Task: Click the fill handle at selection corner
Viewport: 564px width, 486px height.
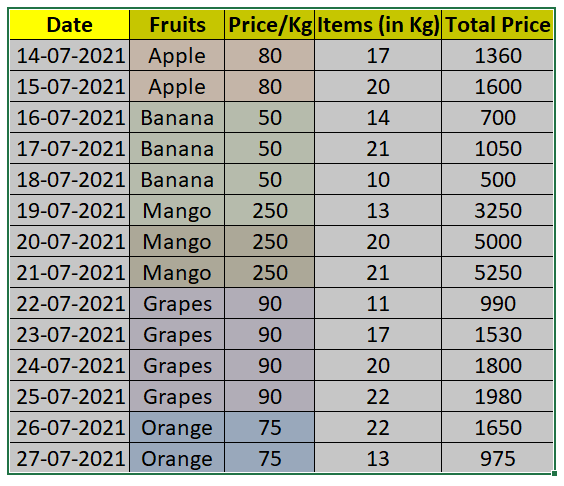Action: pos(554,473)
